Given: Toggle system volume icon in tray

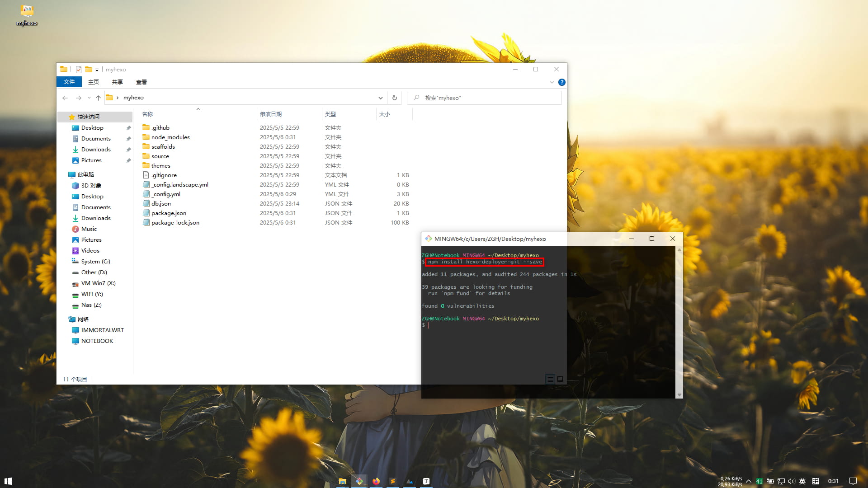Looking at the screenshot, I should (x=791, y=481).
